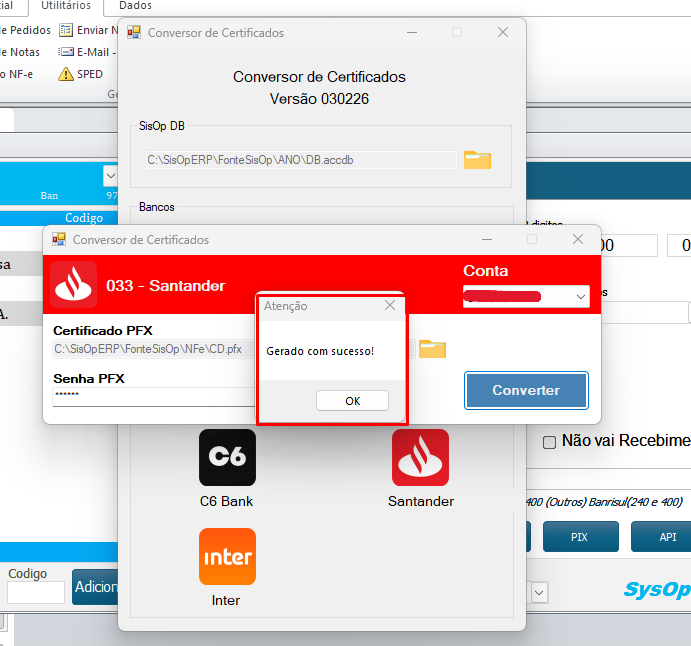The width and height of the screenshot is (691, 646).
Task: Click the SisOp DB folder browse icon
Action: (x=477, y=160)
